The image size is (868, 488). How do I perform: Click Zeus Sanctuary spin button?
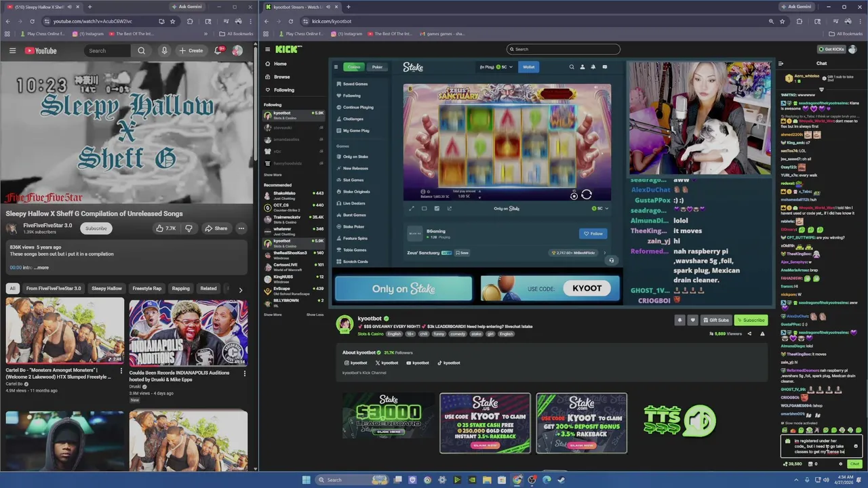(x=587, y=195)
